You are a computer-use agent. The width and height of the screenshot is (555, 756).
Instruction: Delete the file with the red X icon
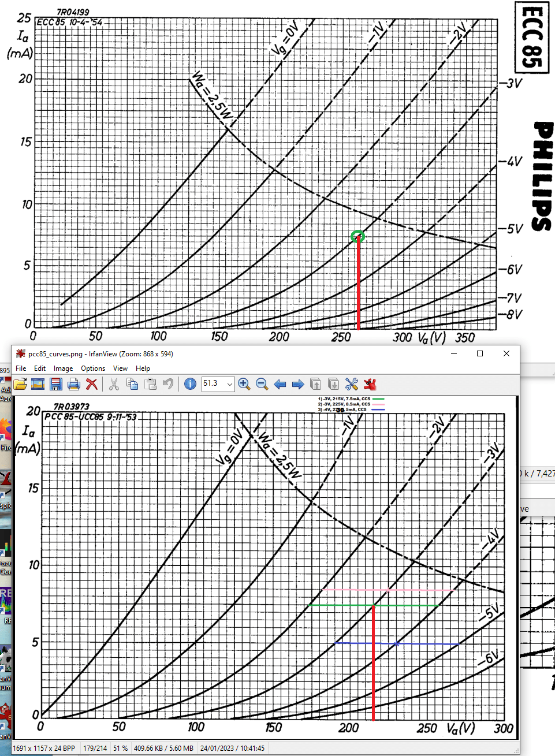[91, 384]
